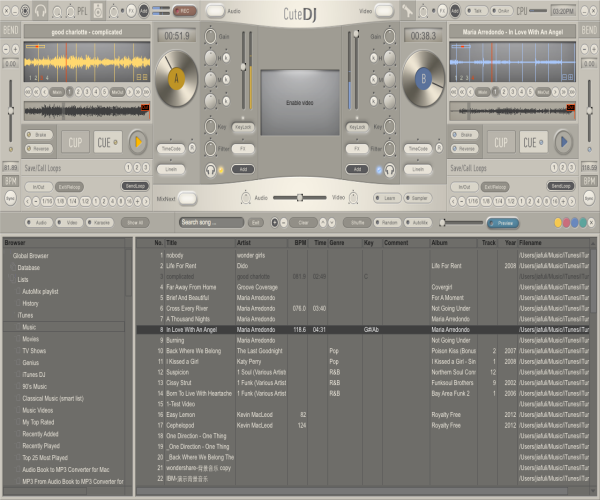Expand the iTunes tree in browser

coord(25,315)
